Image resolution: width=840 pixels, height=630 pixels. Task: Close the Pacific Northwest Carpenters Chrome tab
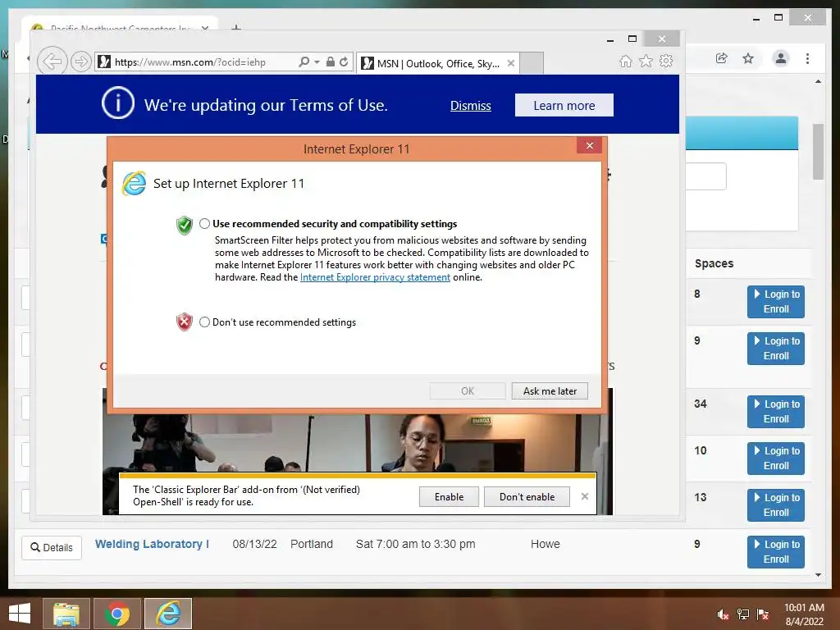(205, 28)
